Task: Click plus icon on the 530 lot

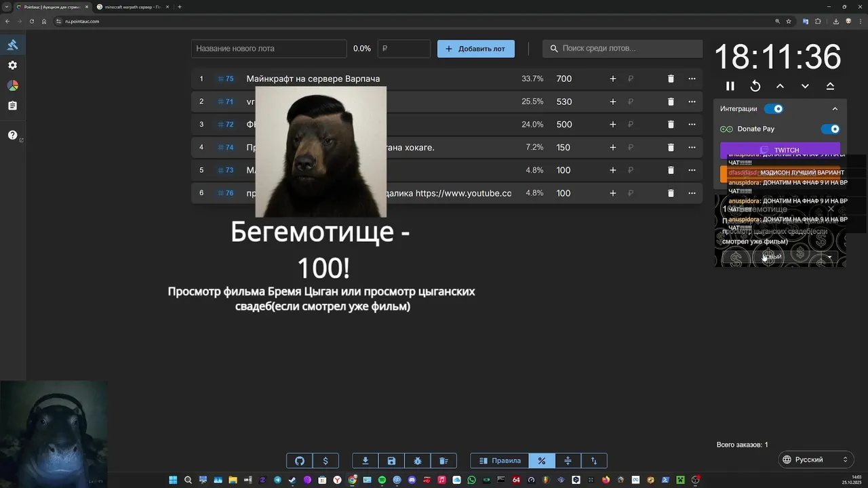Action: coord(613,102)
